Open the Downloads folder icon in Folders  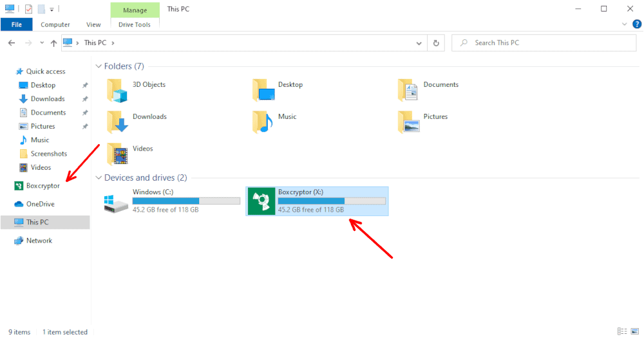(x=117, y=122)
